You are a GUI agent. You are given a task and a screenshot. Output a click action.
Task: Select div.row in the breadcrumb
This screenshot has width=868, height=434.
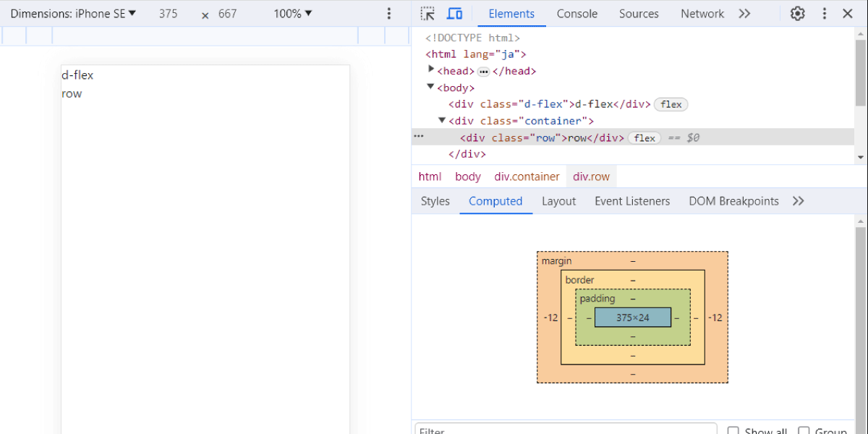(x=592, y=176)
